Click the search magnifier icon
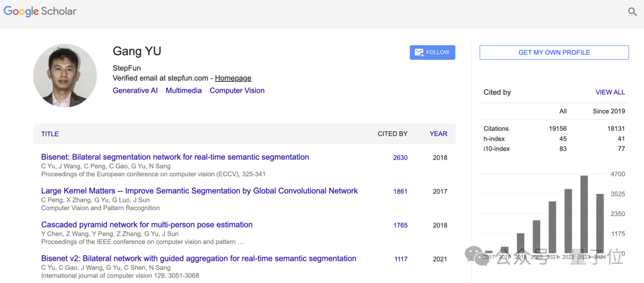The width and height of the screenshot is (644, 283). coord(632,12)
